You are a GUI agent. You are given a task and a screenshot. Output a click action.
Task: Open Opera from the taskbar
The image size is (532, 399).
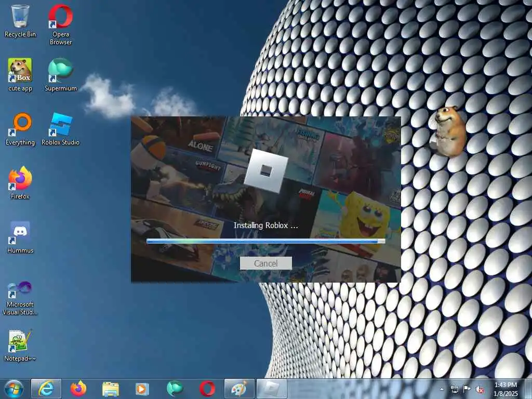[207, 389]
